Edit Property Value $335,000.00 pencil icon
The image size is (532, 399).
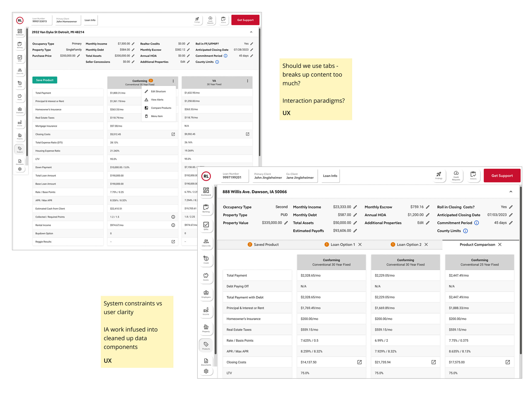pos(286,223)
